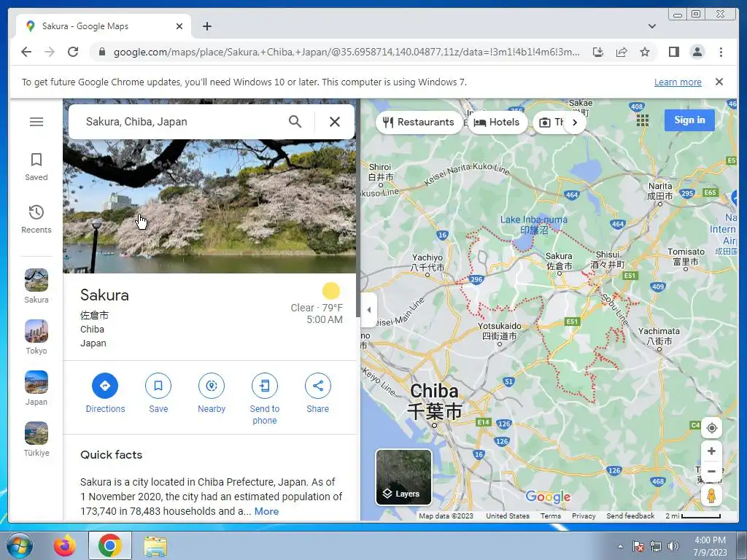This screenshot has width=747, height=560.
Task: Open Chrome three-dot menu
Action: tap(721, 52)
